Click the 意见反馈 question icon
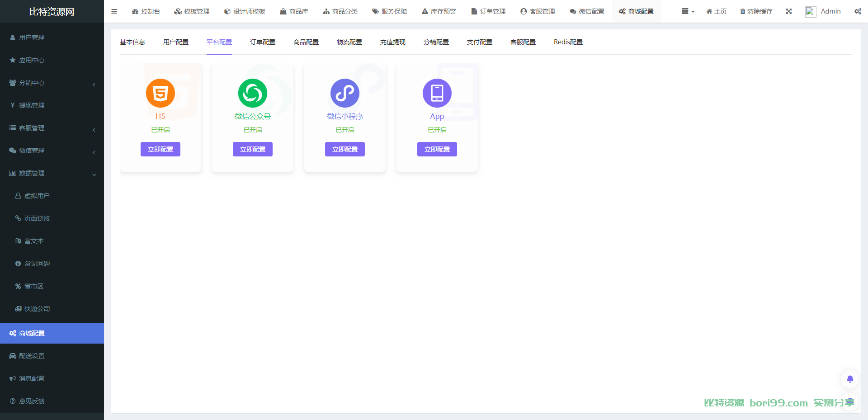 (x=13, y=401)
